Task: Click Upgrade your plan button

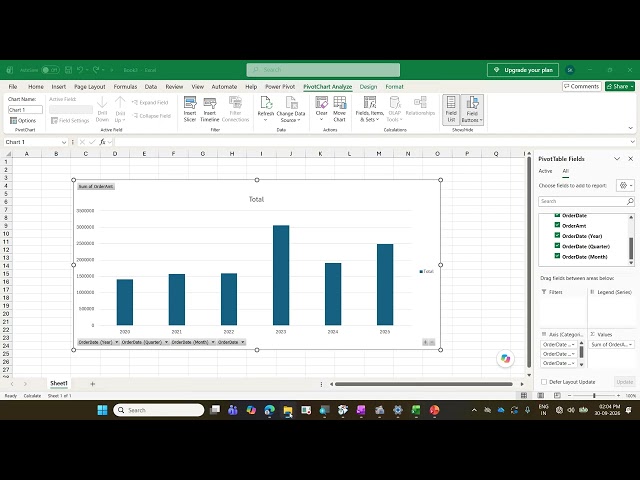Action: pyautogui.click(x=523, y=70)
